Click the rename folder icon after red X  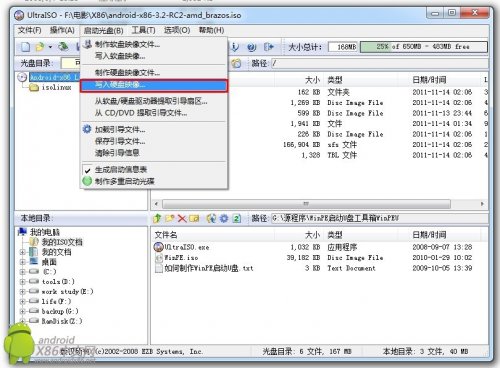coord(194,218)
